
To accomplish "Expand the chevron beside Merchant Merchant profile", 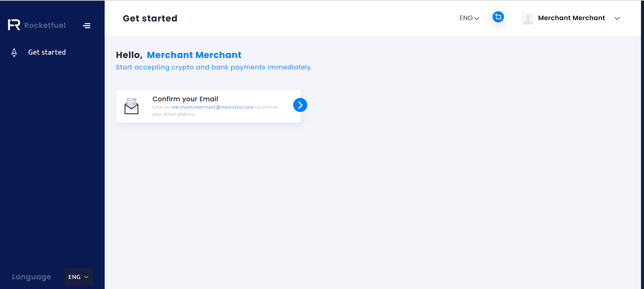I will coord(617,18).
